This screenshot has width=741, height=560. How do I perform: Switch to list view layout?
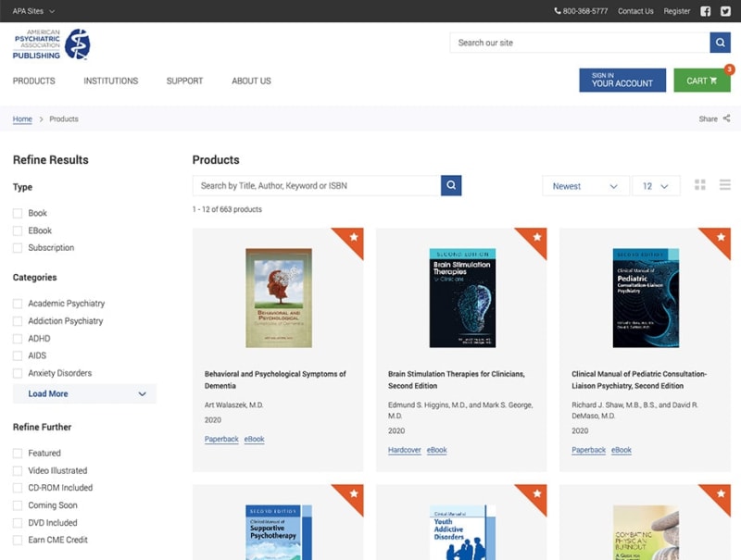(725, 184)
